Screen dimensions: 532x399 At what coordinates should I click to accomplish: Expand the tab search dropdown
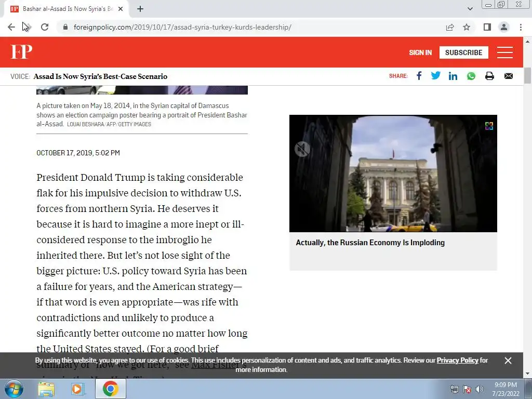(470, 9)
